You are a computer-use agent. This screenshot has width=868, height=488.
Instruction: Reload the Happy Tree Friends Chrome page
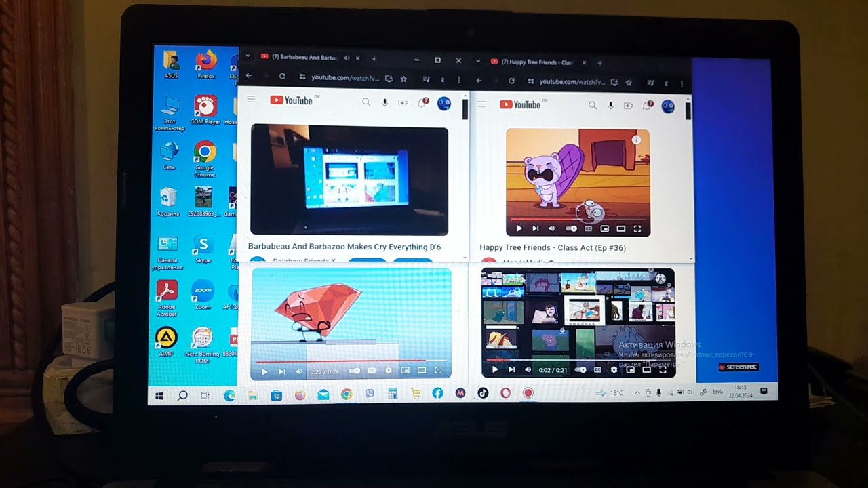511,81
